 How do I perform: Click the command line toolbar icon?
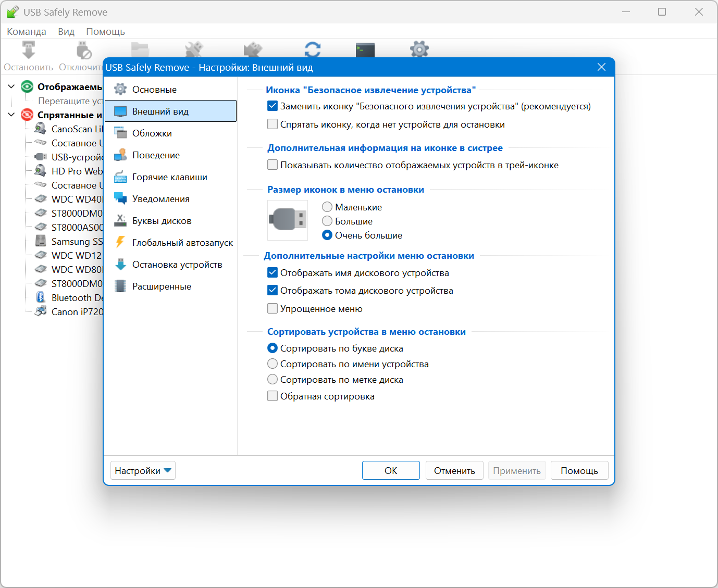(x=365, y=50)
